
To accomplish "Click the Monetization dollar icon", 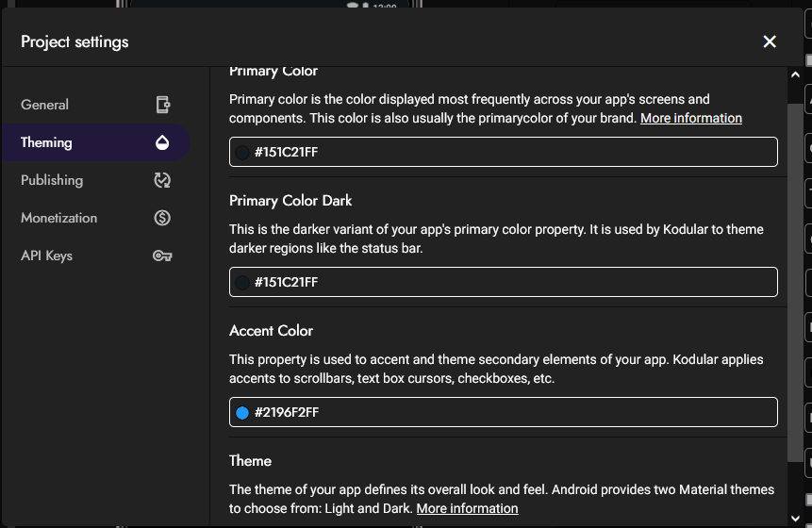I will point(162,218).
